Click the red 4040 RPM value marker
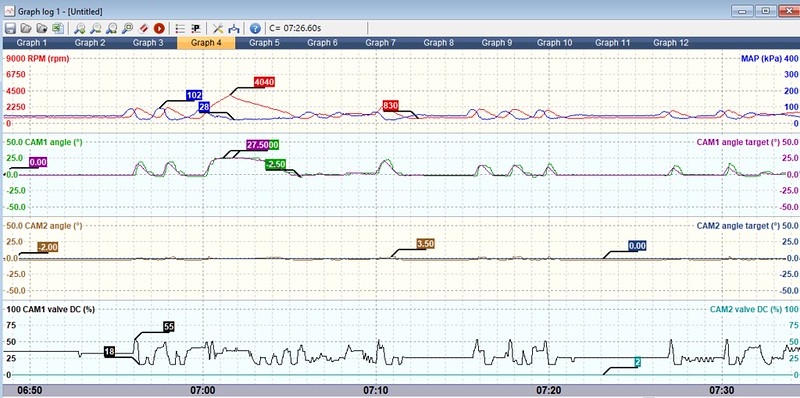 (x=264, y=82)
